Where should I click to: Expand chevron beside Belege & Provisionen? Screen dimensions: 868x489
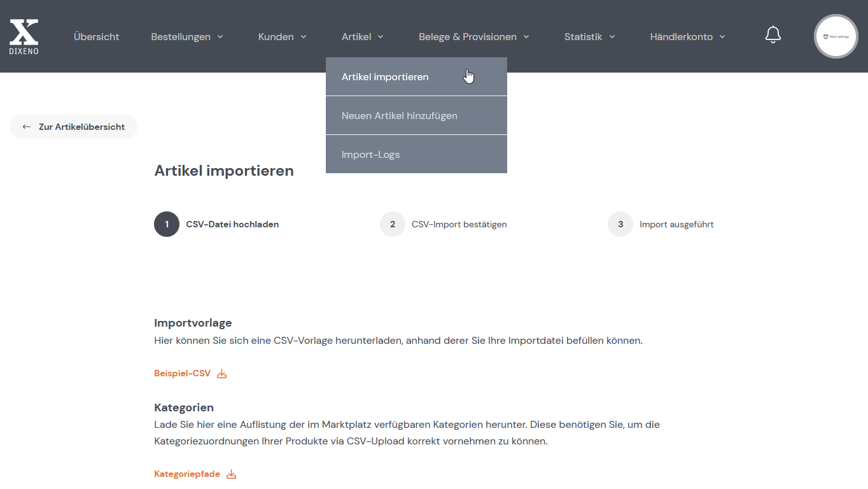pyautogui.click(x=526, y=37)
